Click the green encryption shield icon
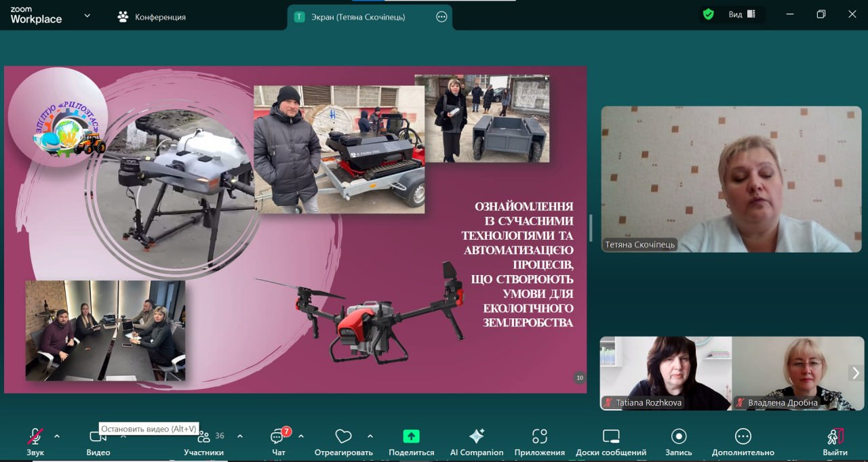The height and width of the screenshot is (462, 868). 708,14
